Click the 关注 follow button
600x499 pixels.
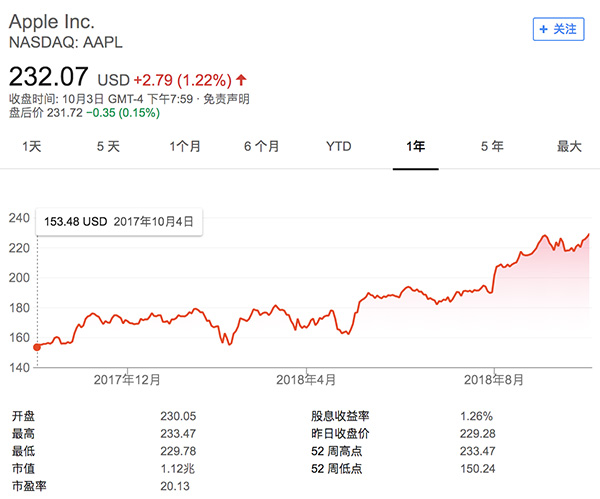coord(558,29)
